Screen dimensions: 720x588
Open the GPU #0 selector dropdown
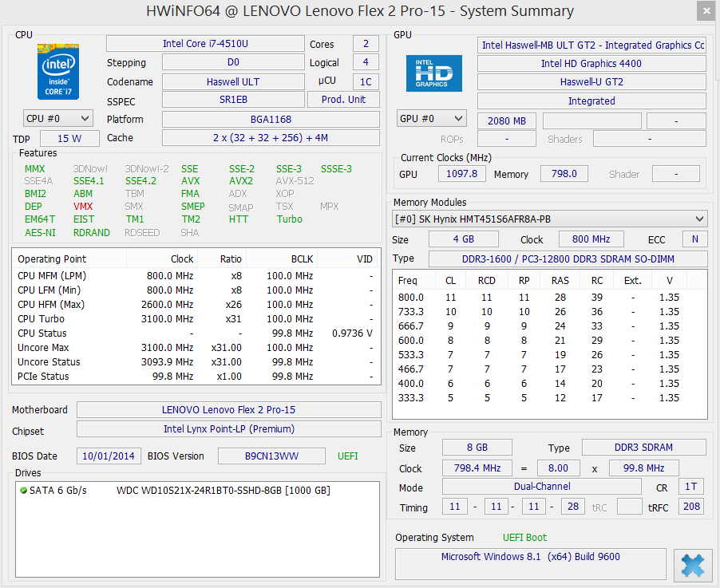431,119
